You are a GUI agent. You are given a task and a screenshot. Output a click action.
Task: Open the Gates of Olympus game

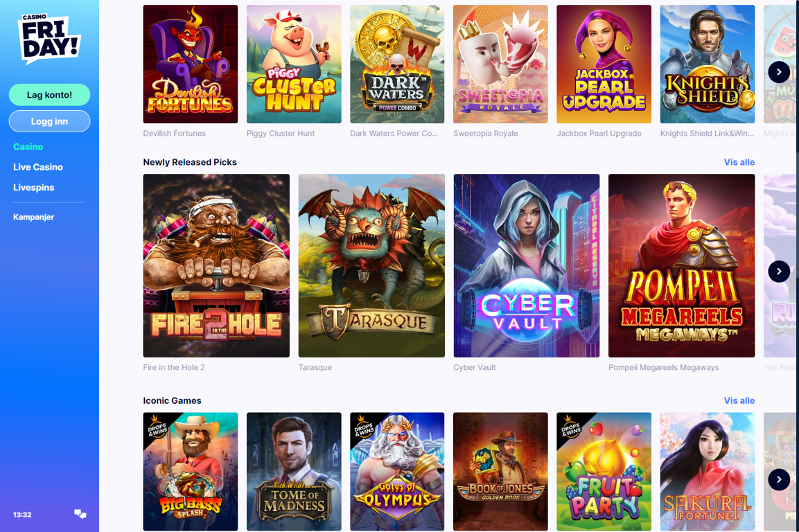point(397,471)
